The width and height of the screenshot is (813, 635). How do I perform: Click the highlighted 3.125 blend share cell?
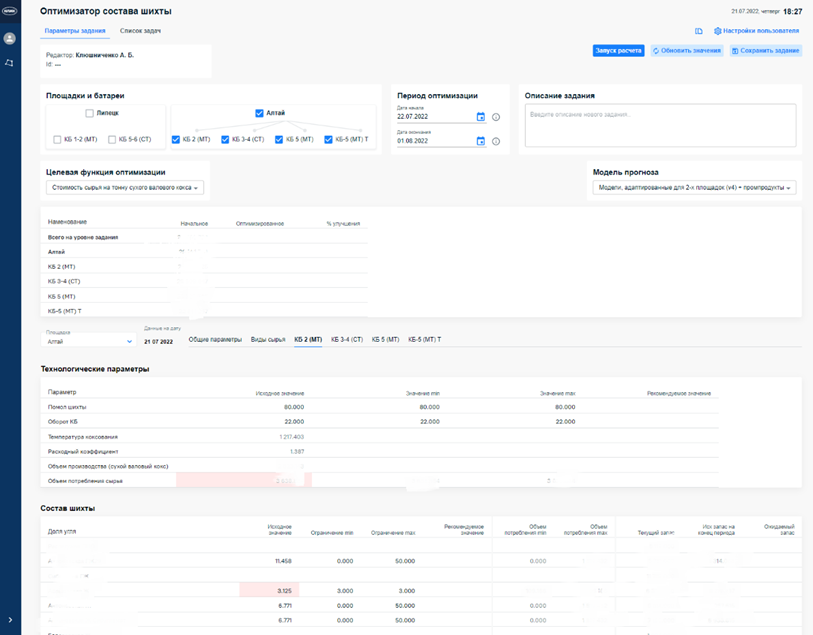click(x=269, y=590)
